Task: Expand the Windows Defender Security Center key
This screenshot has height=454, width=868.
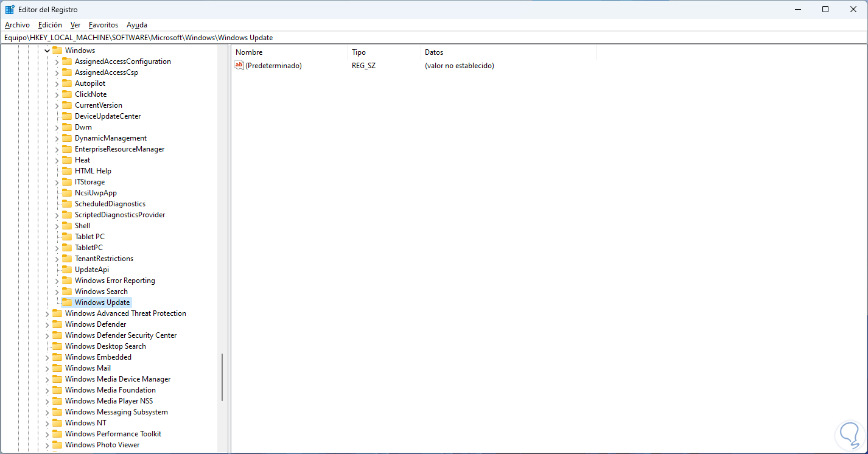Action: [47, 335]
